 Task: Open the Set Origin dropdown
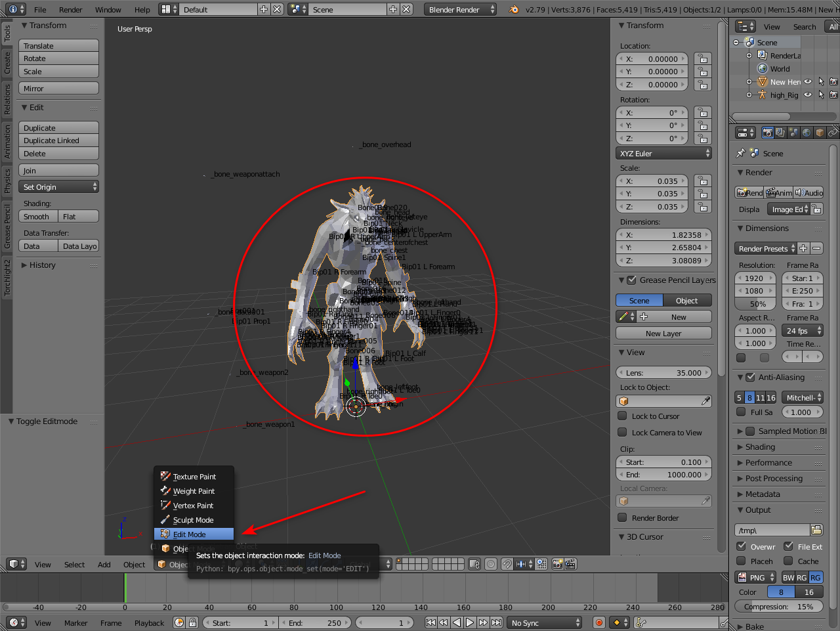click(x=59, y=187)
